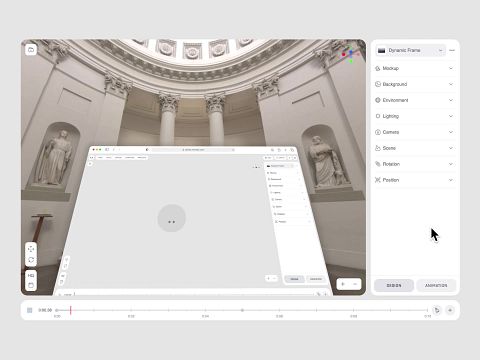Screen dimensions: 480x360
Task: Expand the Mockup section
Action: (x=415, y=68)
